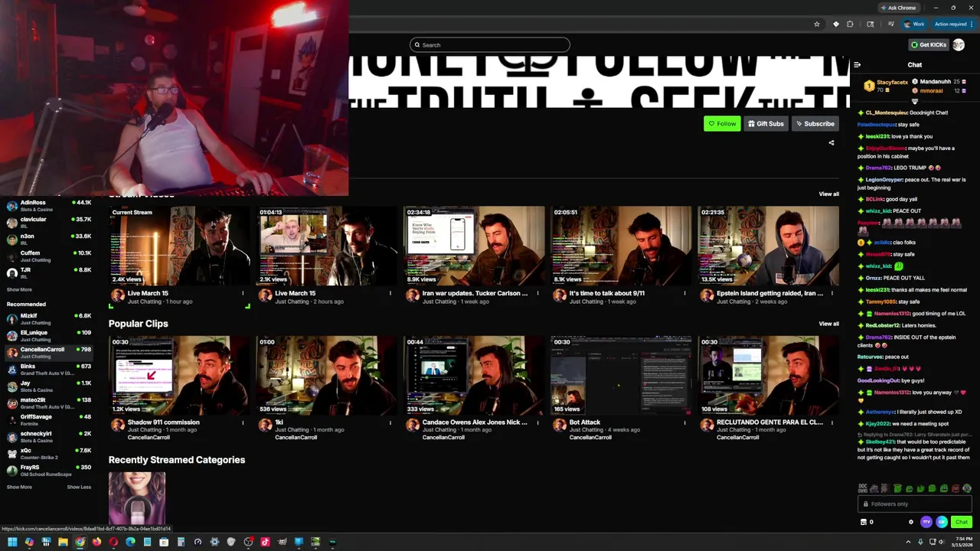Play the Shadow 911 commission clip
The width and height of the screenshot is (980, 551).
(x=179, y=375)
